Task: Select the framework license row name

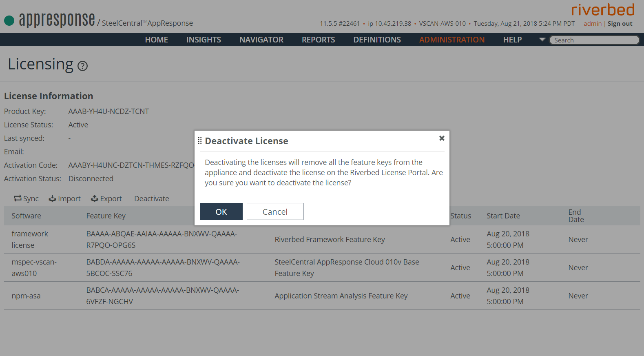Action: (x=29, y=239)
